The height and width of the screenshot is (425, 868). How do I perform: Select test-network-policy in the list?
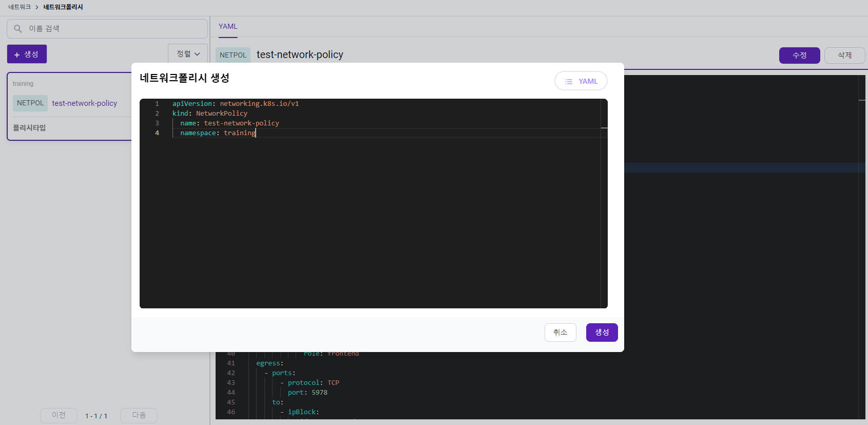[84, 103]
